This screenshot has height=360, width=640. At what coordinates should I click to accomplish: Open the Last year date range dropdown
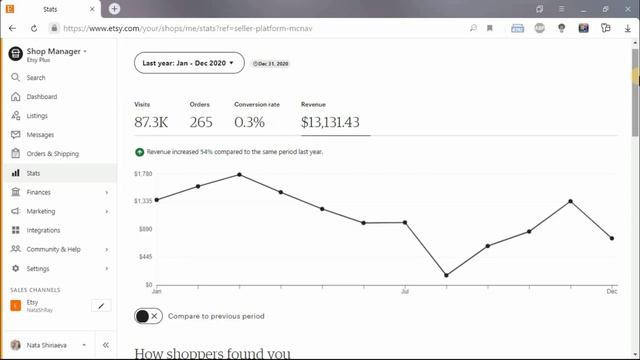point(189,63)
